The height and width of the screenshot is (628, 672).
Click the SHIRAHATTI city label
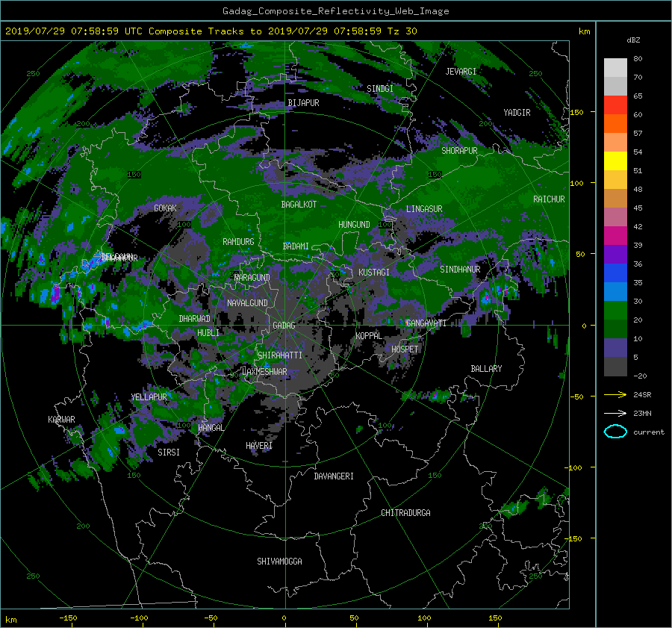(280, 355)
